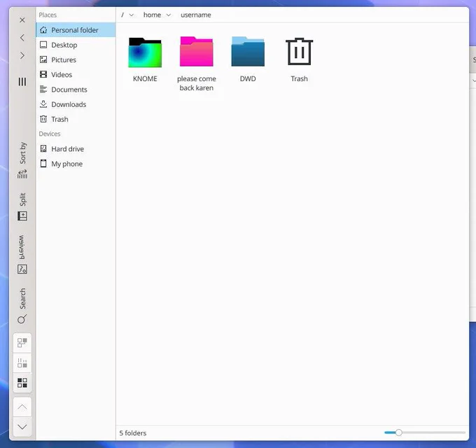This screenshot has width=476, height=448.
Task: Switch to tree details view mode
Action: pos(22,343)
